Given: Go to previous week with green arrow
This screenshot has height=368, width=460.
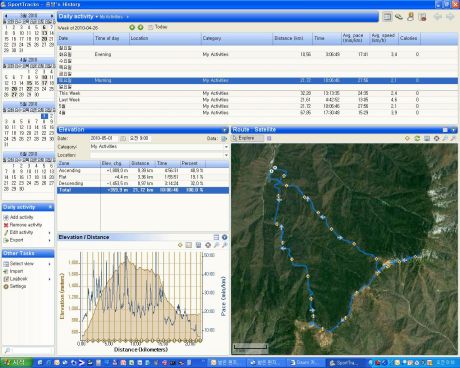Looking at the screenshot, I should [132, 27].
